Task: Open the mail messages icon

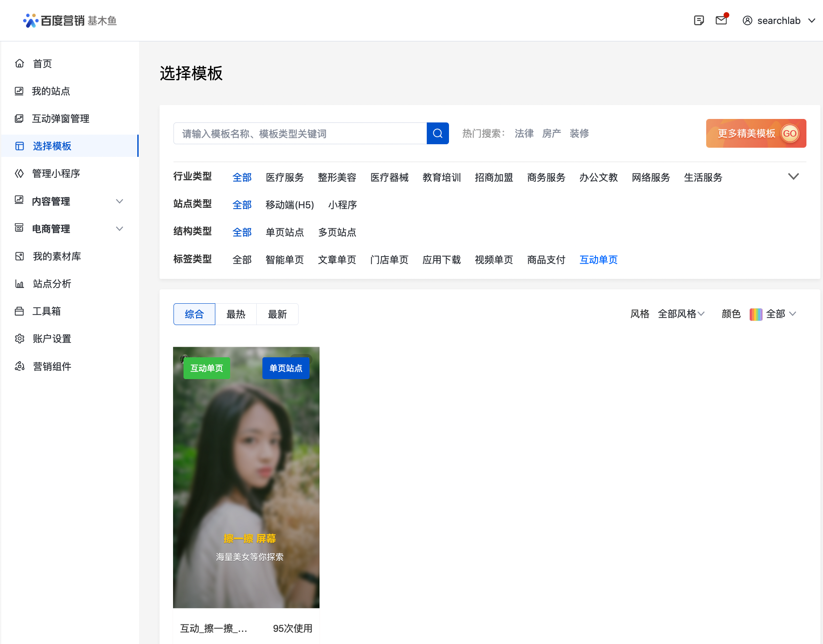Action: (x=721, y=20)
